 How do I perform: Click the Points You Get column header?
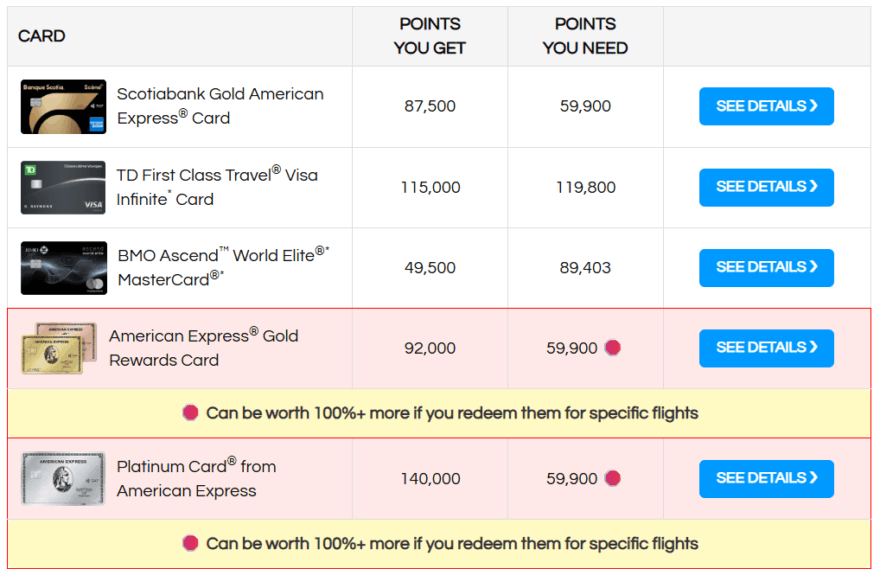430,36
